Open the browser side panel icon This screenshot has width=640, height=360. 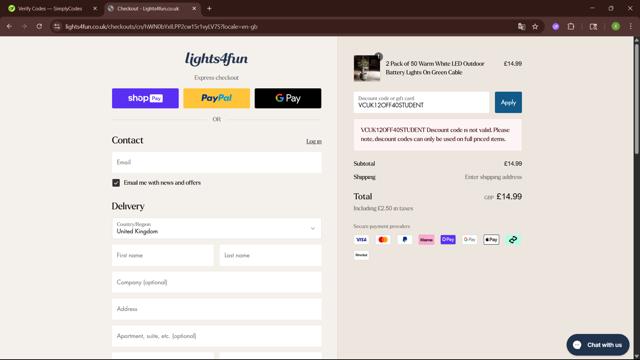coord(593,27)
